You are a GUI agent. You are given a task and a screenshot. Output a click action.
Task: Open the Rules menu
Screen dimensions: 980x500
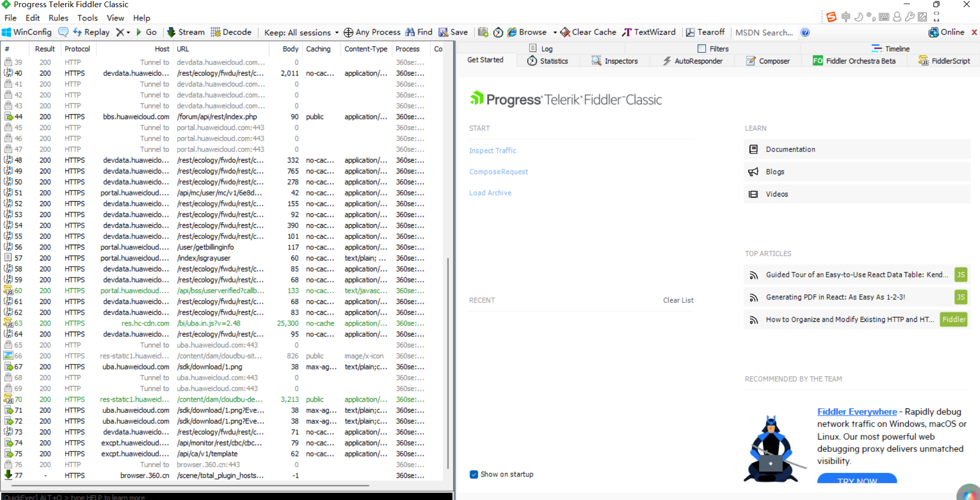point(58,18)
